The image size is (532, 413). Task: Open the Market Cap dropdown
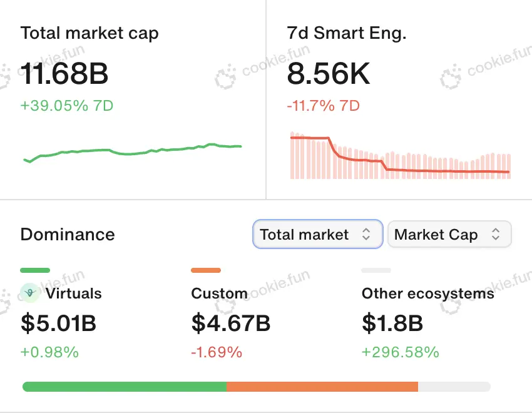(x=449, y=235)
